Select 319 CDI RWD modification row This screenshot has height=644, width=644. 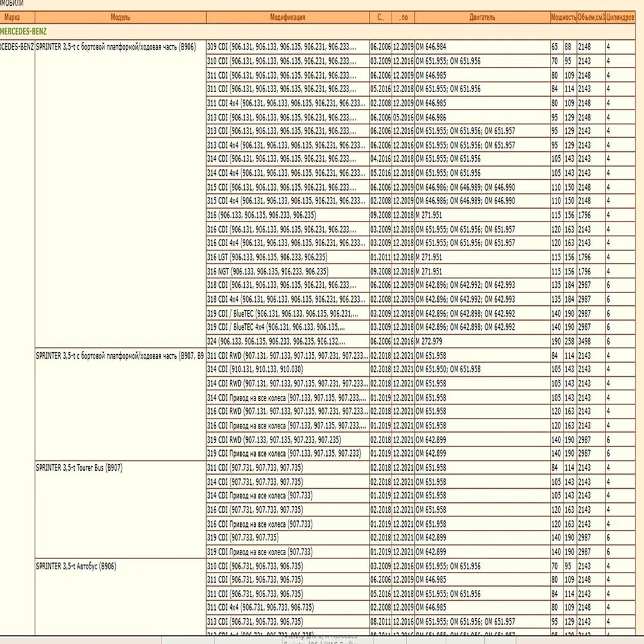tap(274, 440)
